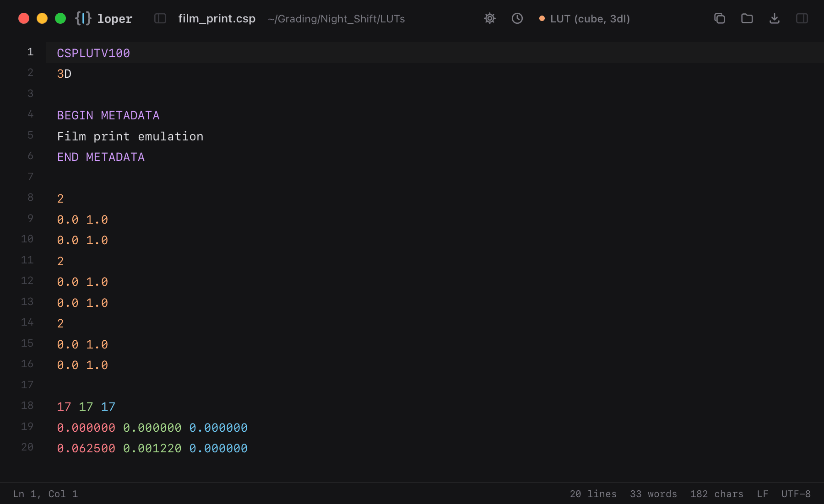Toggle the left sidebar panel icon
824x504 pixels.
point(160,18)
